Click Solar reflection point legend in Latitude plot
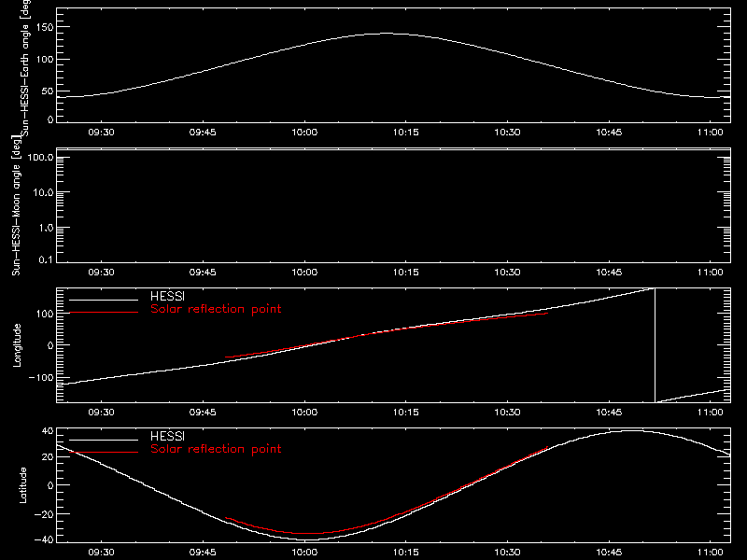 pyautogui.click(x=216, y=449)
